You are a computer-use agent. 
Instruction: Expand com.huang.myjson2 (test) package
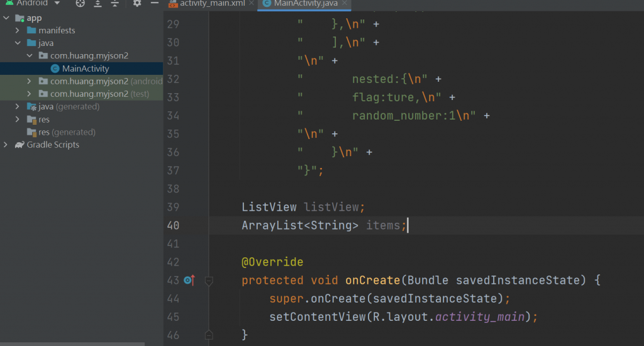29,94
